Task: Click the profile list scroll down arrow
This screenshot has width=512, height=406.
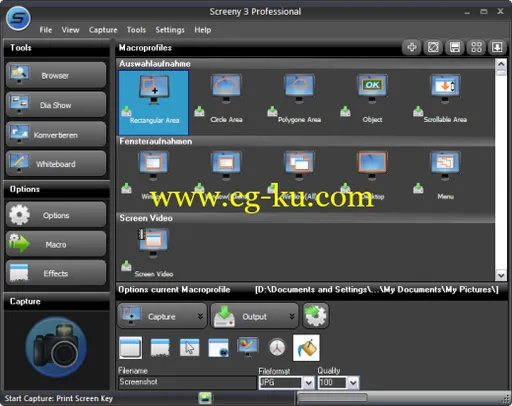Action: 501,275
